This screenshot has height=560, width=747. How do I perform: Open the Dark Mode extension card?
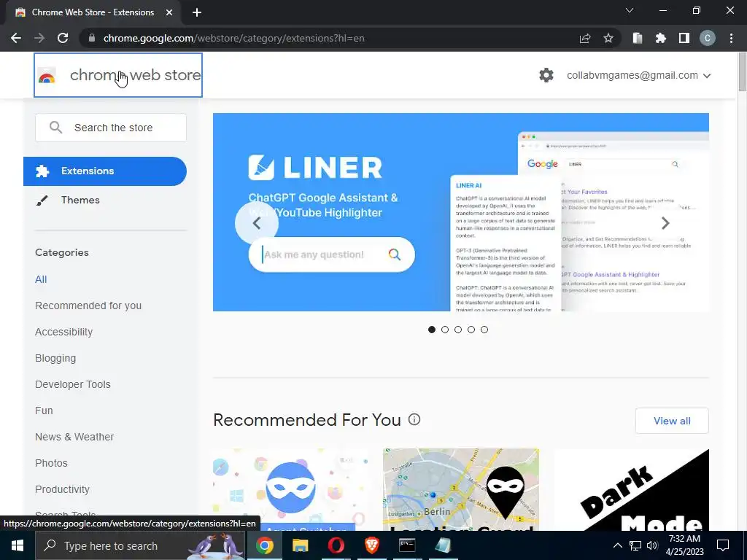632,489
